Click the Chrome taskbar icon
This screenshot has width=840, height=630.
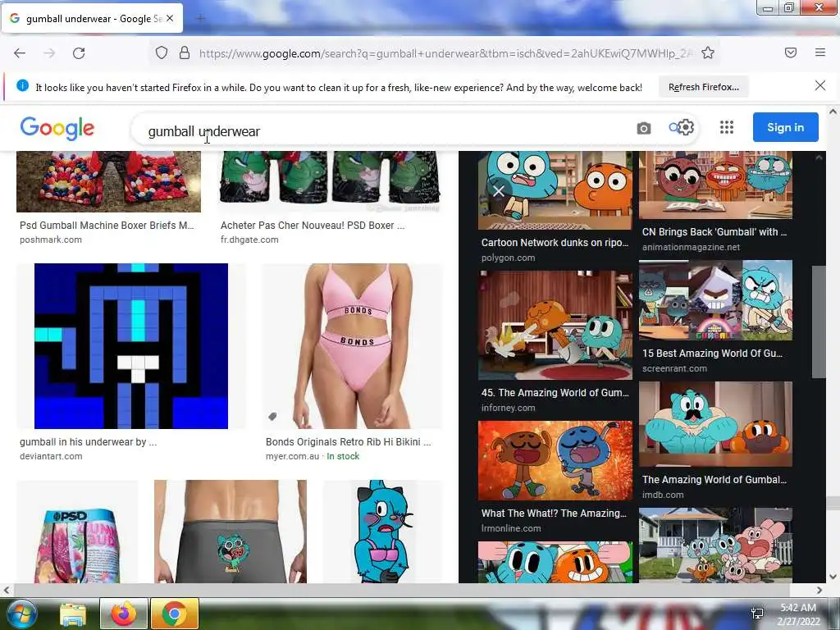point(175,614)
